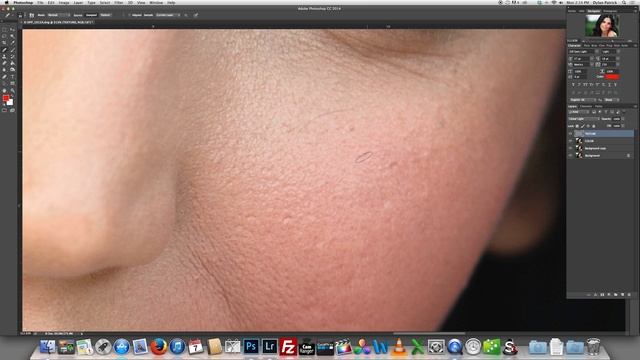Open the Window menu
Image resolution: width=640 pixels, height=360 pixels.
156,2
